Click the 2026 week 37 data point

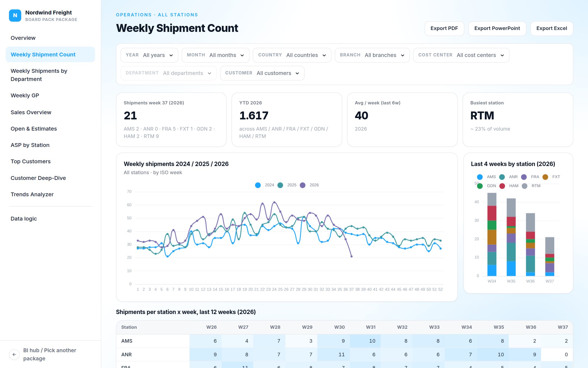[351, 257]
